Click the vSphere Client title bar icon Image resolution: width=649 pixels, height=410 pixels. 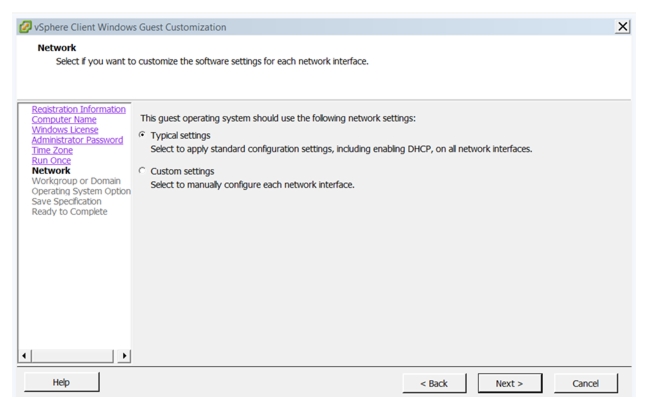25,27
